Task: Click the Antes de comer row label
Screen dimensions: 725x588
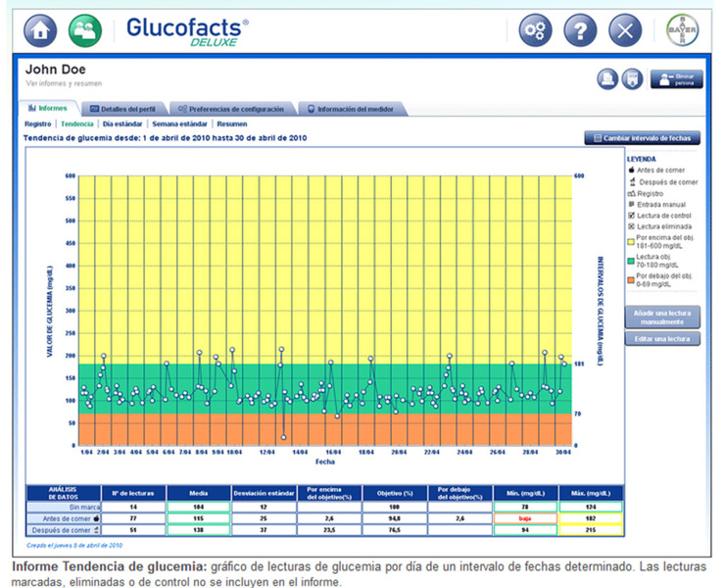Action: [64, 518]
